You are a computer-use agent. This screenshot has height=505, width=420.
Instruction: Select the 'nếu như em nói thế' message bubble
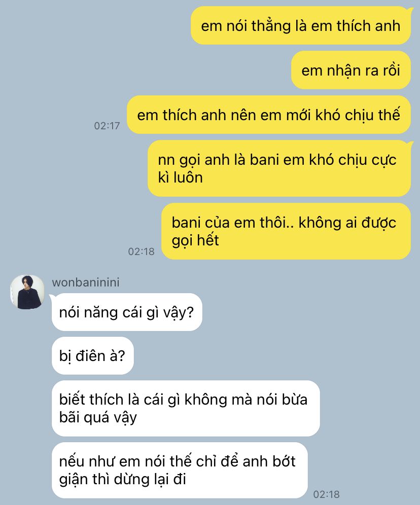coord(180,470)
